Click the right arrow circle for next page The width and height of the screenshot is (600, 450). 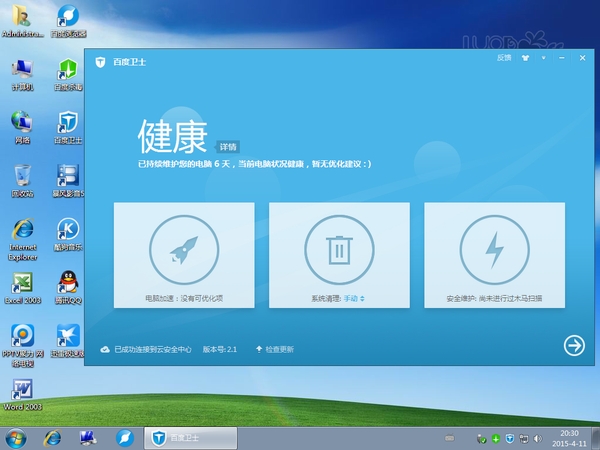point(574,345)
